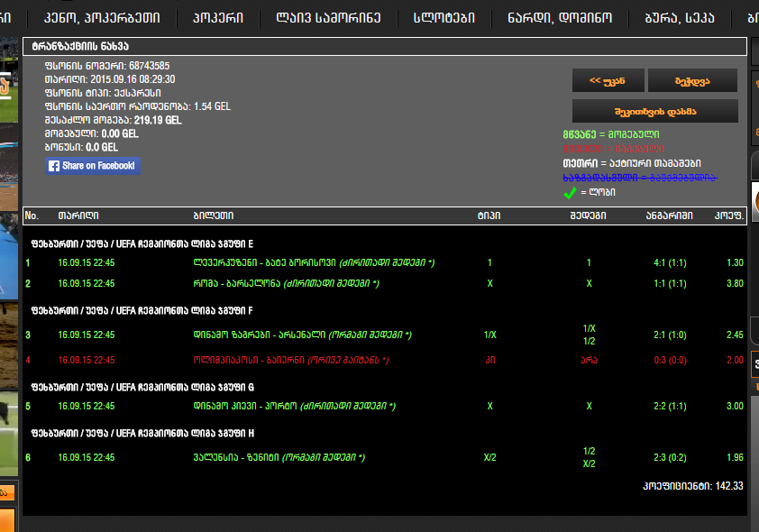Click the Facebook logo icon on share button
This screenshot has height=532, width=759.
(54, 166)
